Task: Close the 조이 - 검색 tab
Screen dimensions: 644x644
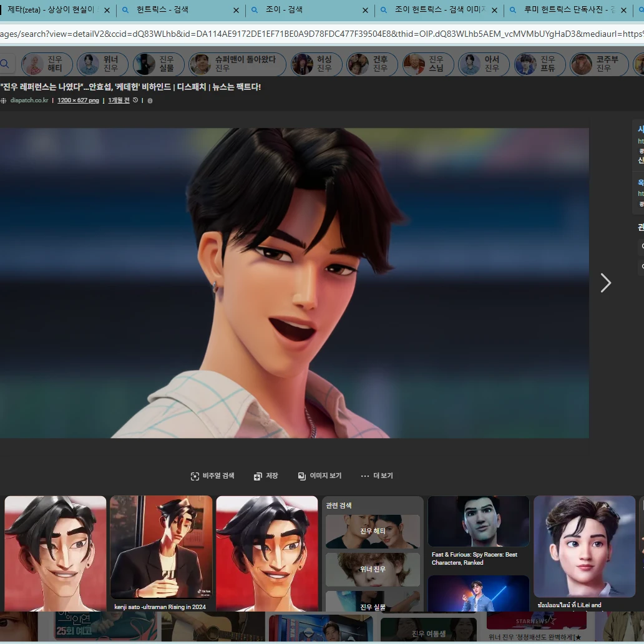Action: 366,10
